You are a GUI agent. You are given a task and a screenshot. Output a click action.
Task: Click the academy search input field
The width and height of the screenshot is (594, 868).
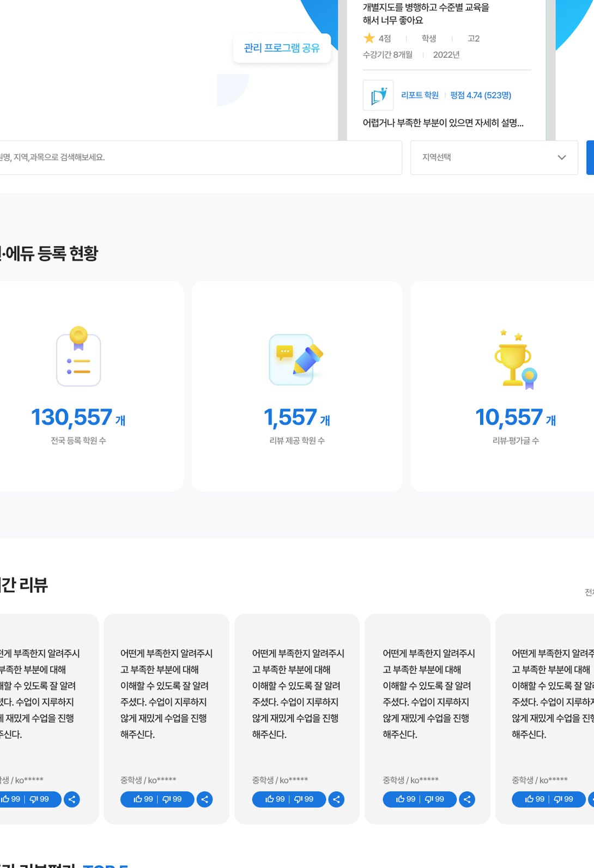coord(201,157)
